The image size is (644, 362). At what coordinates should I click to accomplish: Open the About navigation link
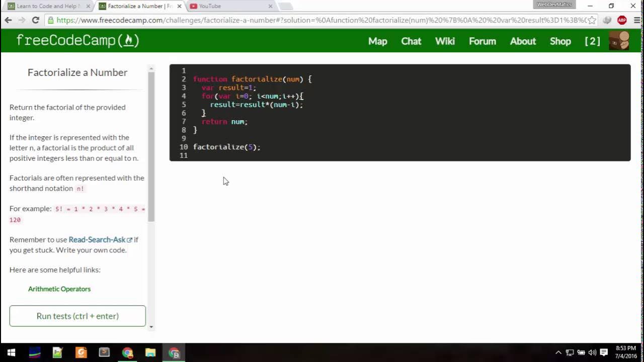pyautogui.click(x=523, y=41)
